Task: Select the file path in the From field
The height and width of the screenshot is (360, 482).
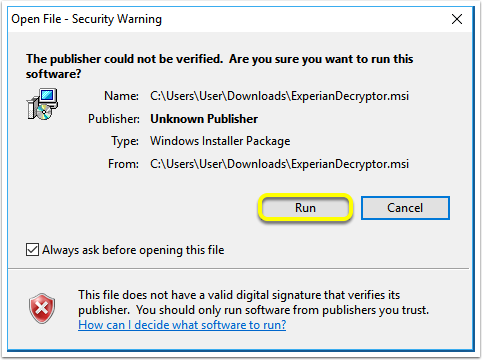Action: click(279, 164)
